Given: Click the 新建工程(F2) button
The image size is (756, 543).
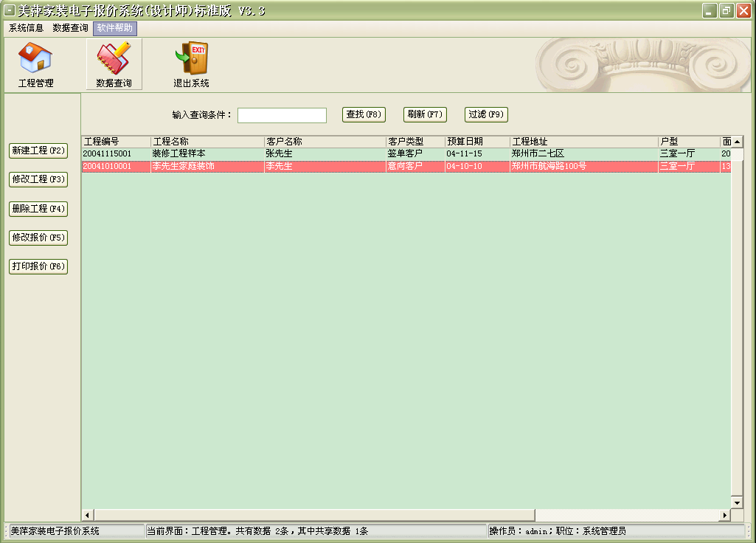Looking at the screenshot, I should [38, 151].
